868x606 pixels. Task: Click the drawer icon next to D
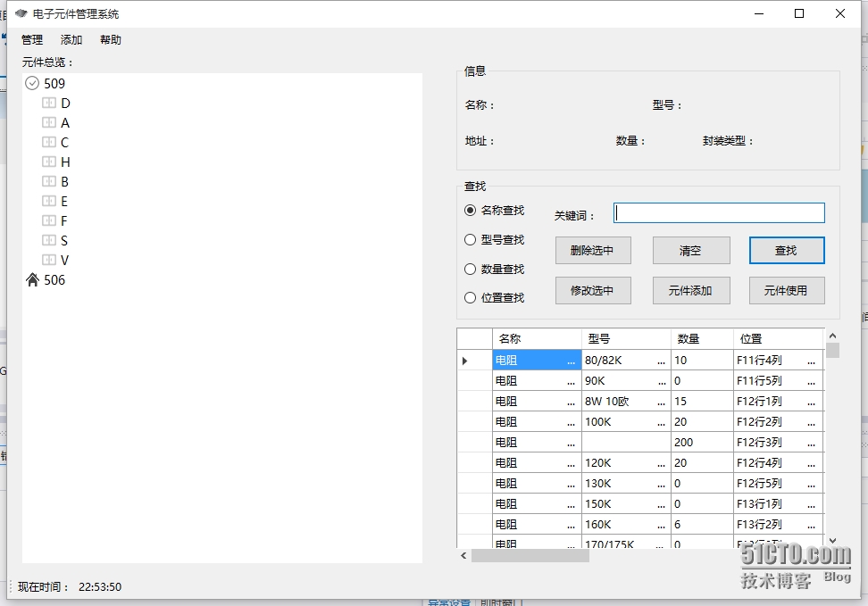pos(49,103)
